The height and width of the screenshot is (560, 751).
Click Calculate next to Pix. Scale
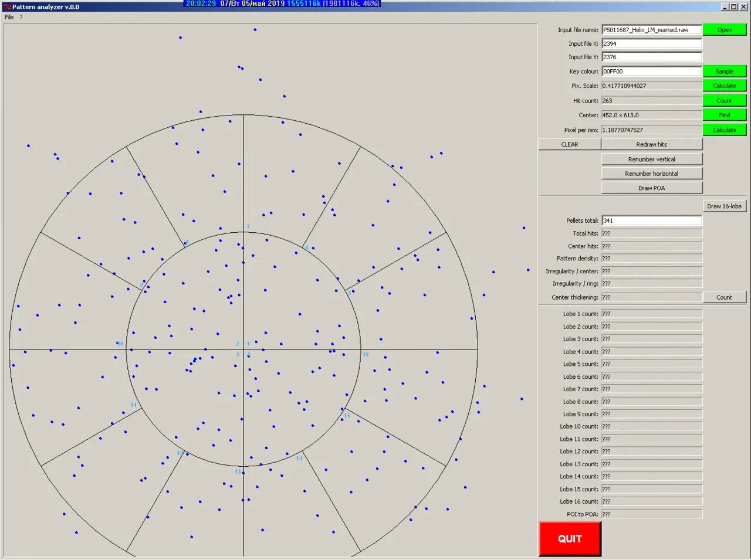[725, 86]
